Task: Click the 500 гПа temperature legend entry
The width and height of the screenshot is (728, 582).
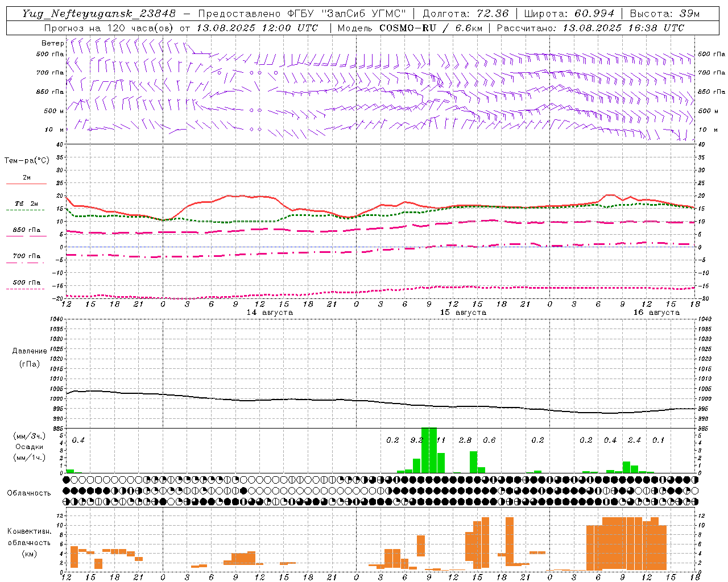Action: [26, 282]
